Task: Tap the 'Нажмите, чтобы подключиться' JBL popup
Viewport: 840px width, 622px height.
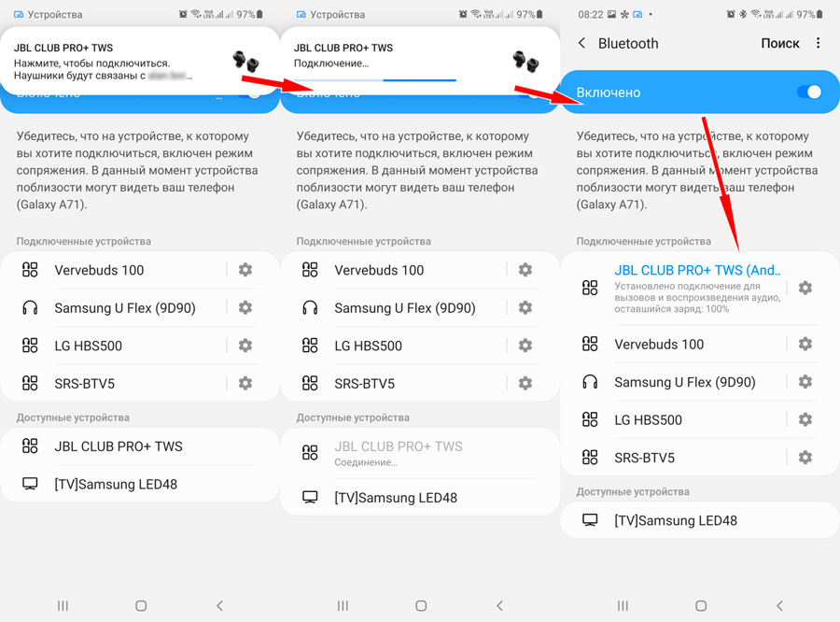Action: pyautogui.click(x=140, y=61)
